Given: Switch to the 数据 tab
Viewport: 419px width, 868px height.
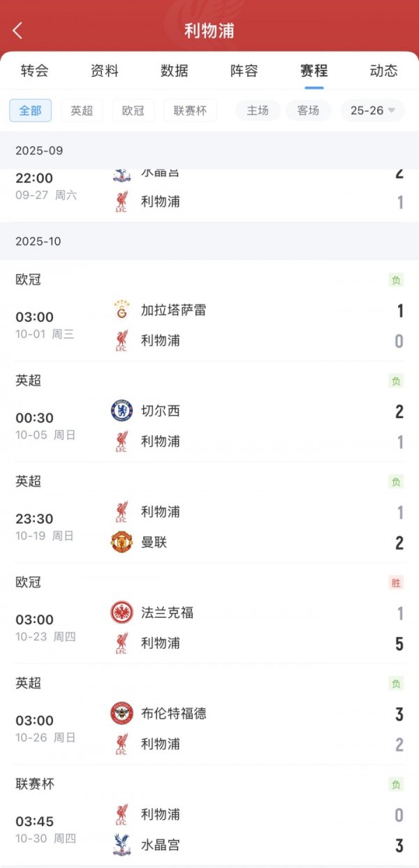Looking at the screenshot, I should tap(175, 71).
